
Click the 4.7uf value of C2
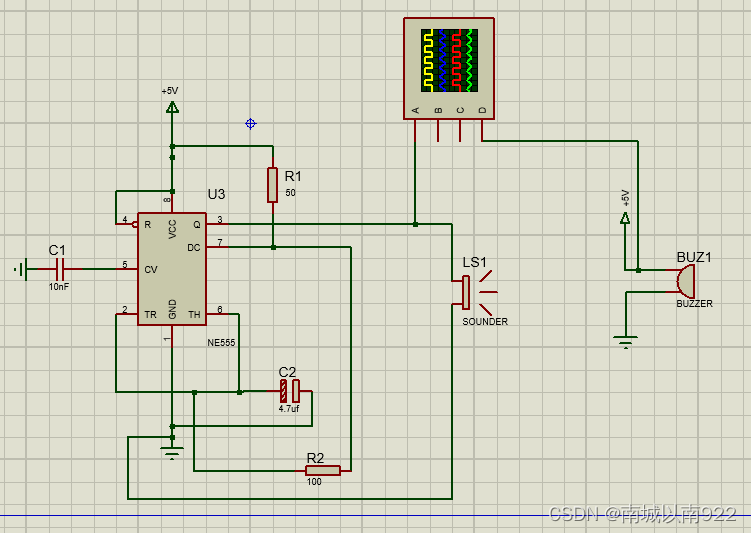click(289, 408)
